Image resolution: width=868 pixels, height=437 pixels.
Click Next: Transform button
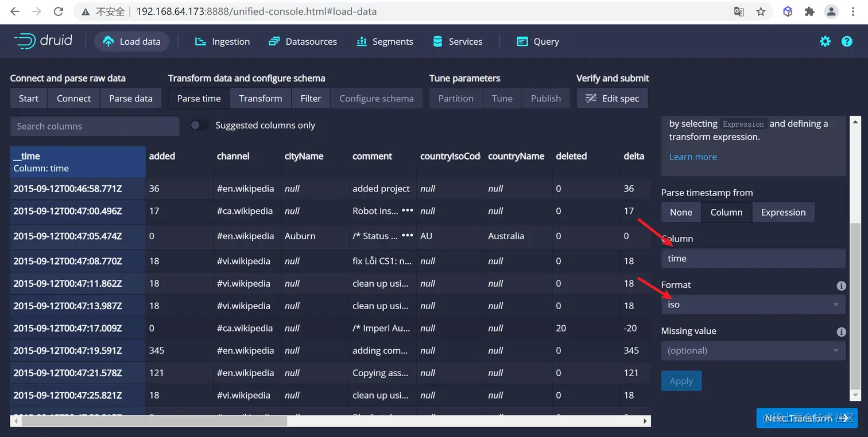coord(807,418)
